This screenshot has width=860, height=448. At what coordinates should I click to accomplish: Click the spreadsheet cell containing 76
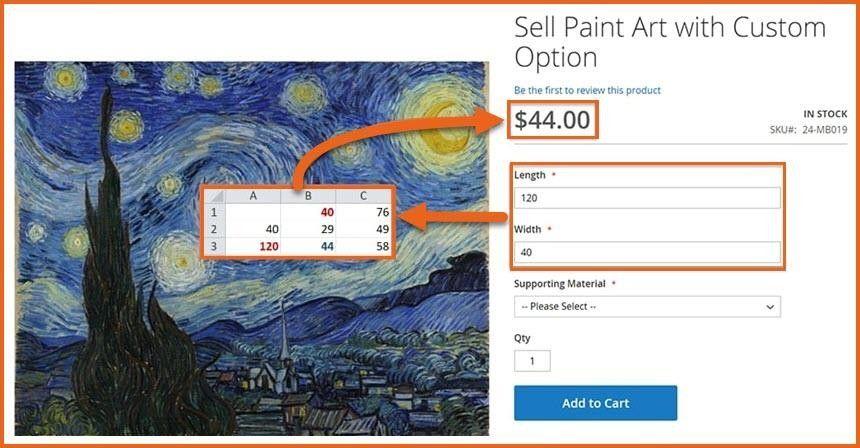(364, 213)
